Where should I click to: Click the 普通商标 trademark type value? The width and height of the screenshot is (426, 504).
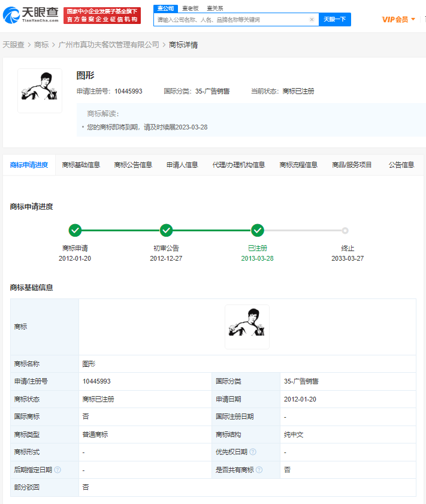[x=95, y=434]
